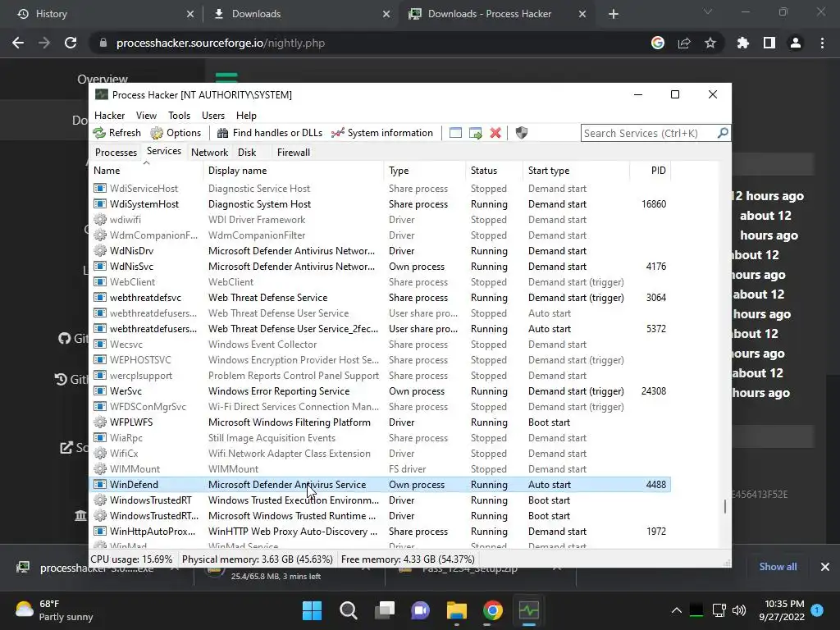Click the find window toolbar icon

coord(455,133)
